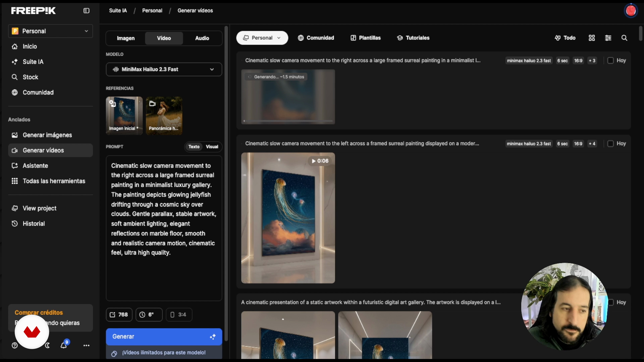
Task: Open the filter sliders icon in the gallery toolbar
Action: 608,38
